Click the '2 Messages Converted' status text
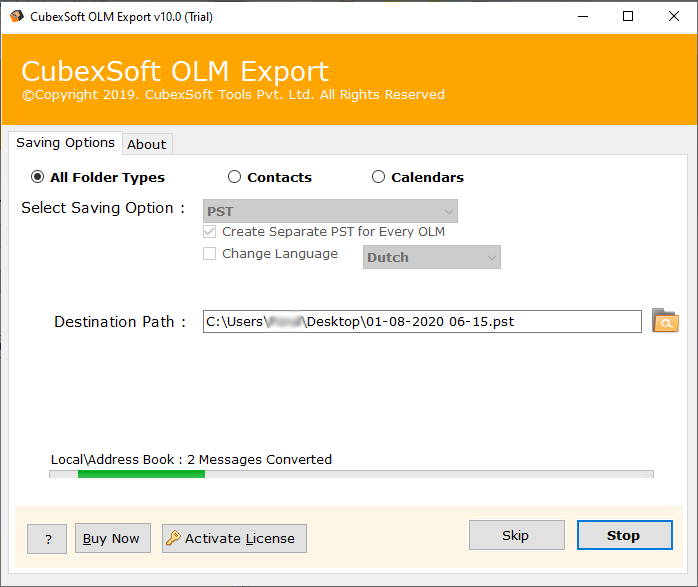Image resolution: width=698 pixels, height=587 pixels. point(260,459)
